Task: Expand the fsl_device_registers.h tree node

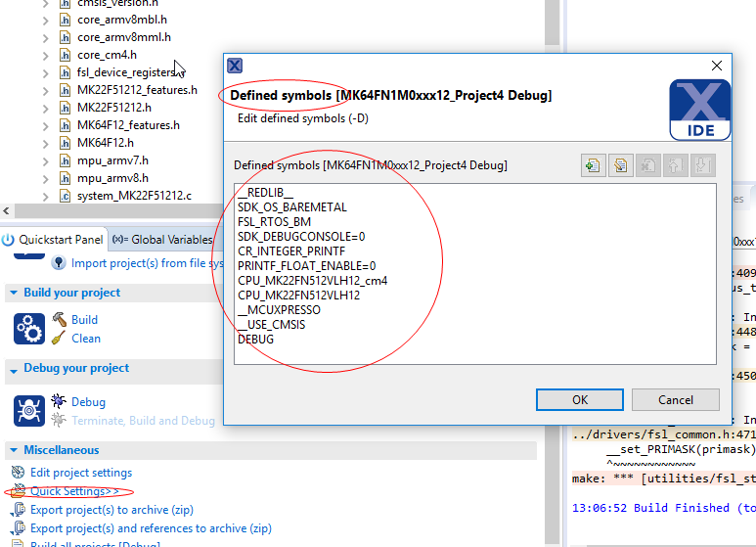Action: [45, 72]
